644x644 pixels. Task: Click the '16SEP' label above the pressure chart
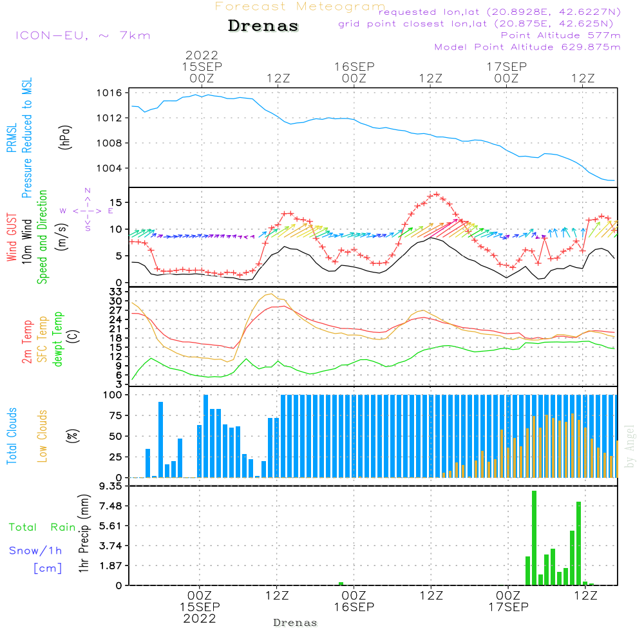pos(354,67)
